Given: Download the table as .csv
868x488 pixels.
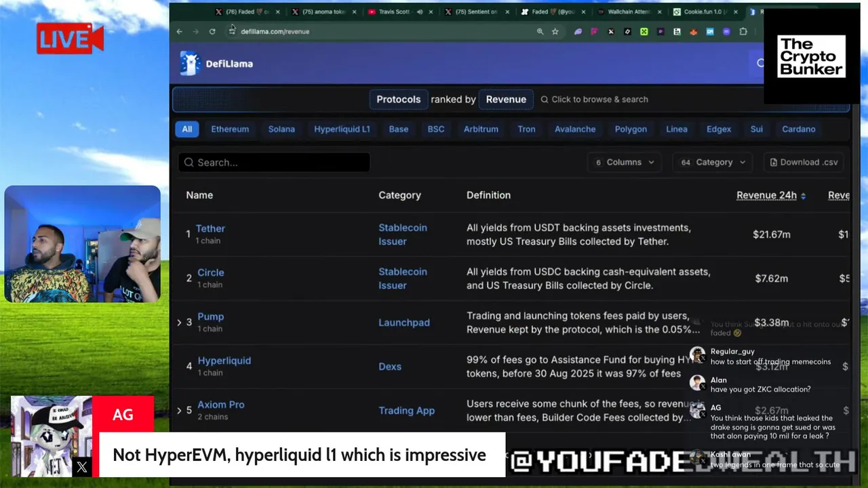Looking at the screenshot, I should click(804, 162).
